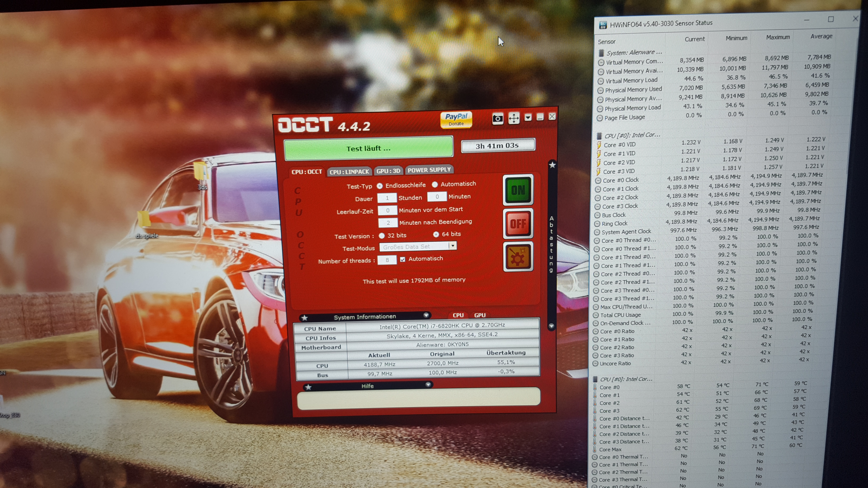Screen dimensions: 868x488
Task: Choose 64 bits test version
Action: (x=436, y=234)
